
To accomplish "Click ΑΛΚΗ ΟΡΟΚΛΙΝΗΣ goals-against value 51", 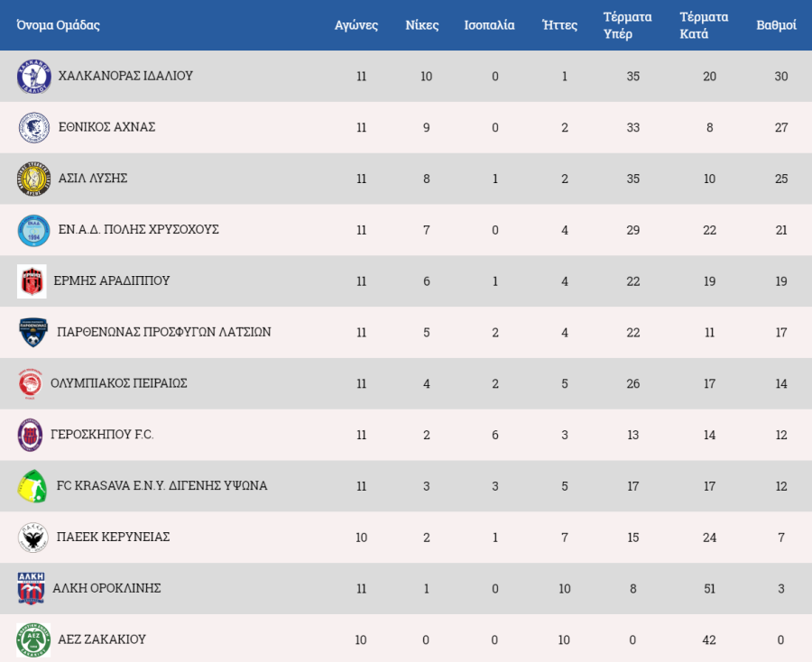I will pos(709,589).
